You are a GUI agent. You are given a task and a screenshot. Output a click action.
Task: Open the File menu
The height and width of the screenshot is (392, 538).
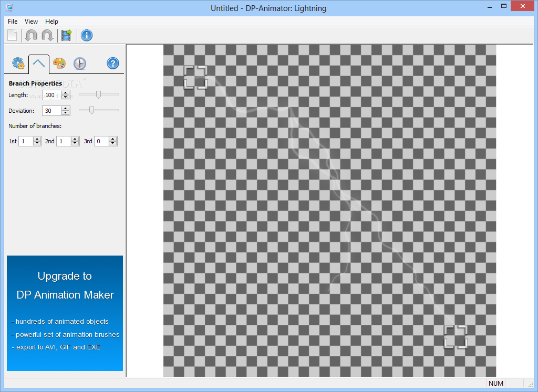(x=13, y=21)
